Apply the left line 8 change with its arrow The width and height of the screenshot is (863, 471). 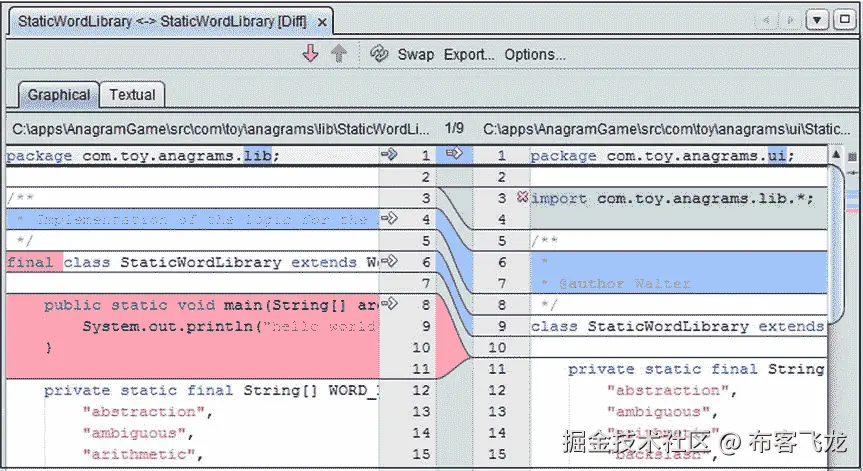click(x=389, y=303)
